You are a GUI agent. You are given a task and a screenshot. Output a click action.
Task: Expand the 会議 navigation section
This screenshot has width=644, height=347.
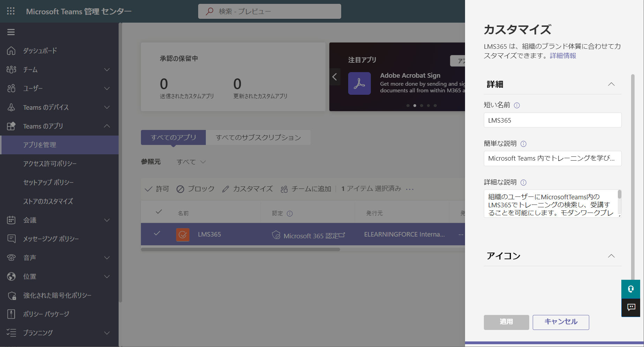(x=107, y=220)
